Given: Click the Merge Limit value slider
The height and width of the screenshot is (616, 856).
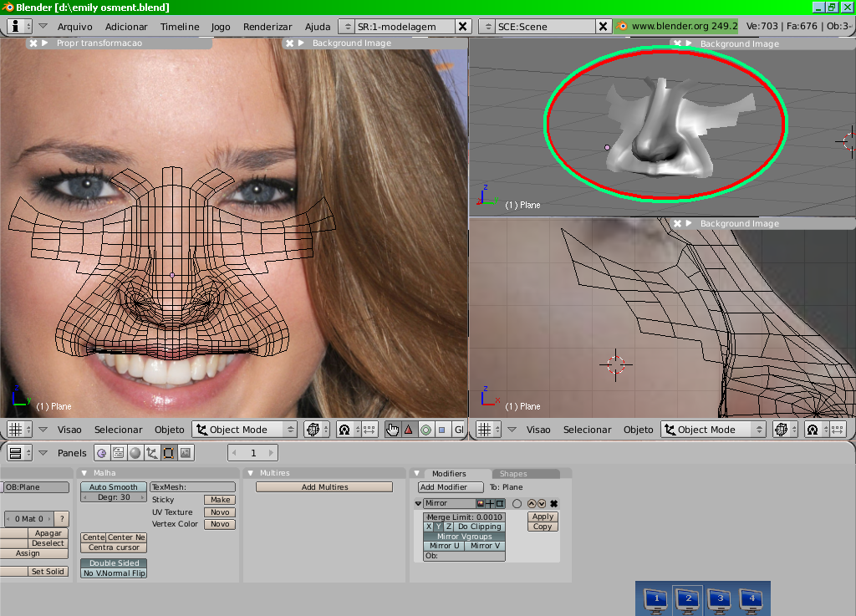Looking at the screenshot, I should pos(464,517).
